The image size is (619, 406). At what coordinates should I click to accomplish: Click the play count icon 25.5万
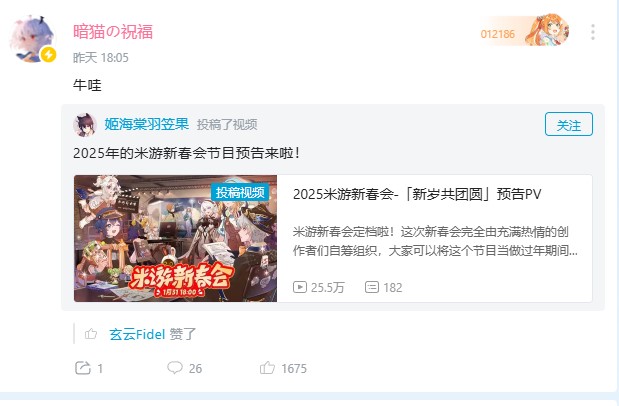[x=300, y=287]
